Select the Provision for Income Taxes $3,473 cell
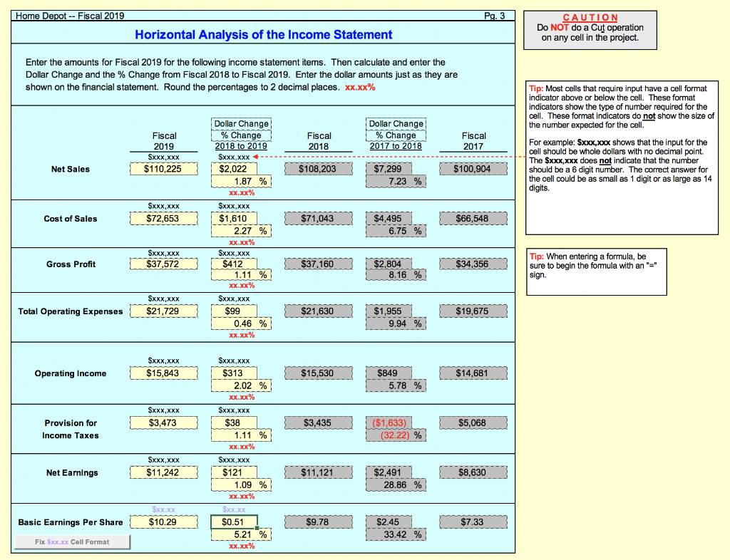The image size is (730, 560). [163, 422]
